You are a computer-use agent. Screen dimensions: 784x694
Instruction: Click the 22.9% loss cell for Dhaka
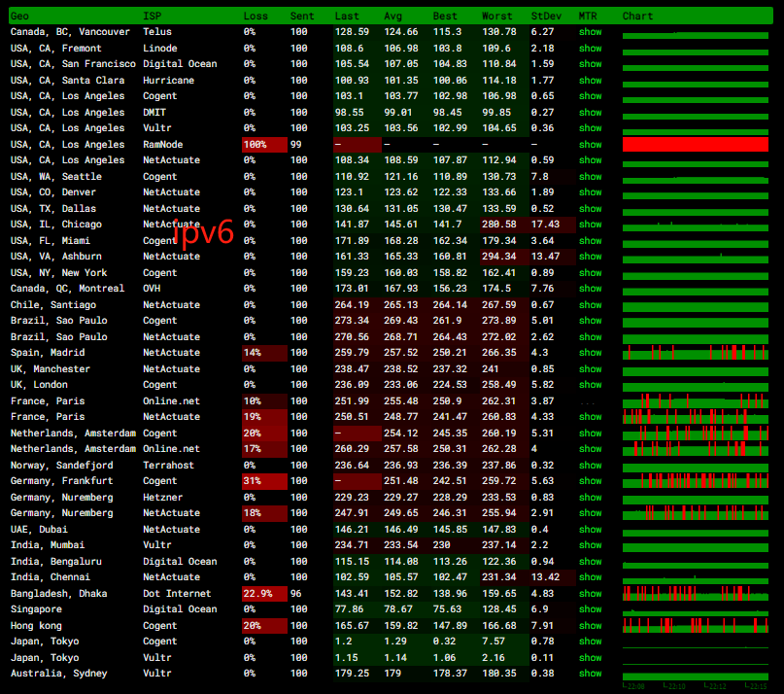(264, 594)
